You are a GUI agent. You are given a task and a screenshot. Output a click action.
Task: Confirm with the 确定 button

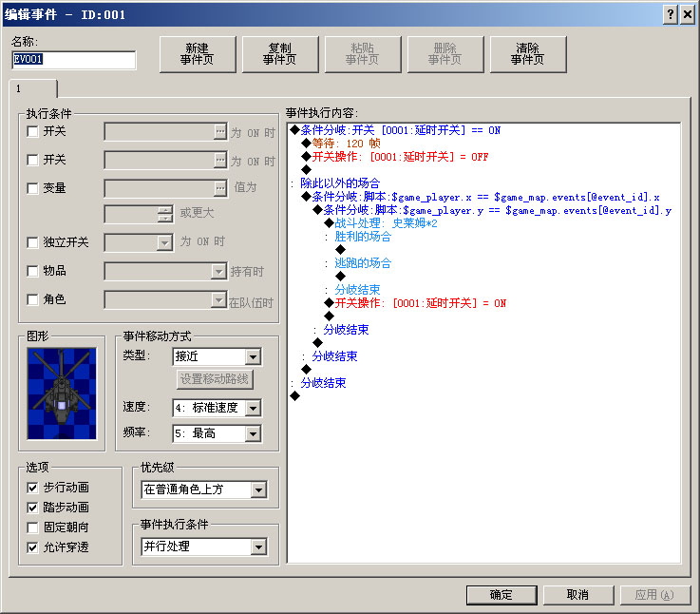point(501,595)
